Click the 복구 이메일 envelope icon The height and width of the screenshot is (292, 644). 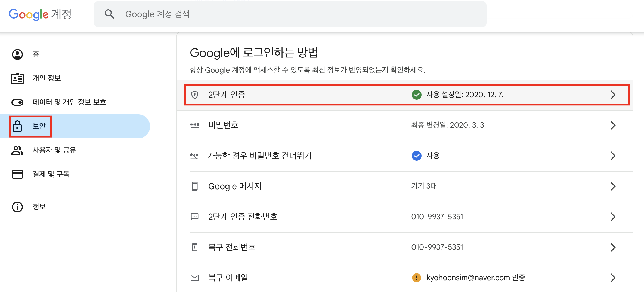coord(195,278)
